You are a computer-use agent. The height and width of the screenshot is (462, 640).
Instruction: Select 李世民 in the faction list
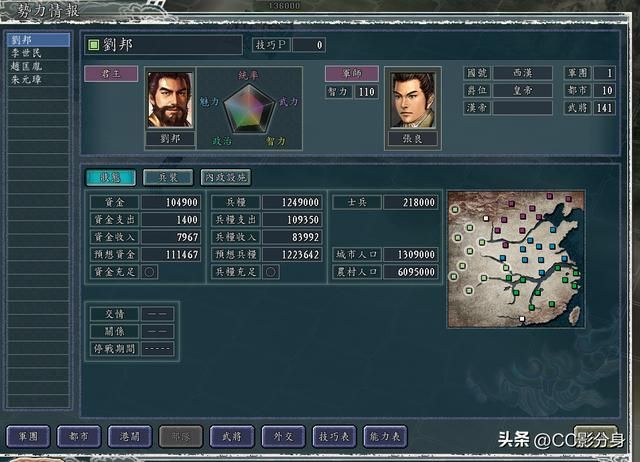pyautogui.click(x=38, y=53)
